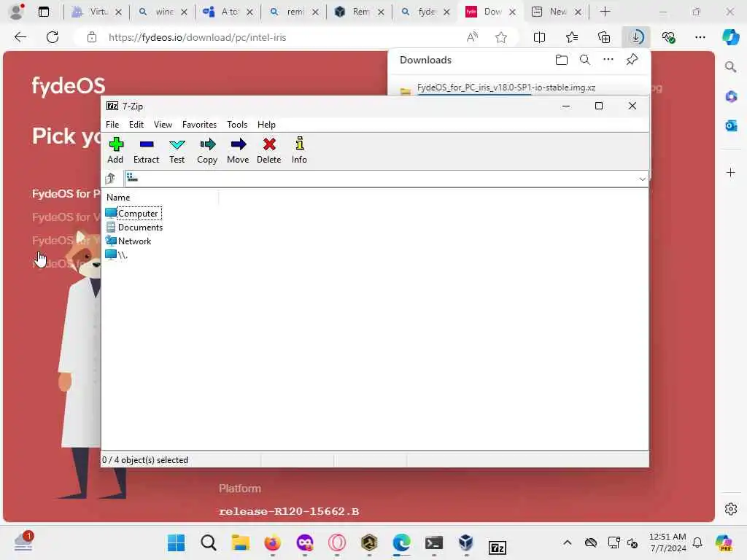Open File Explorer from taskbar

(240, 542)
